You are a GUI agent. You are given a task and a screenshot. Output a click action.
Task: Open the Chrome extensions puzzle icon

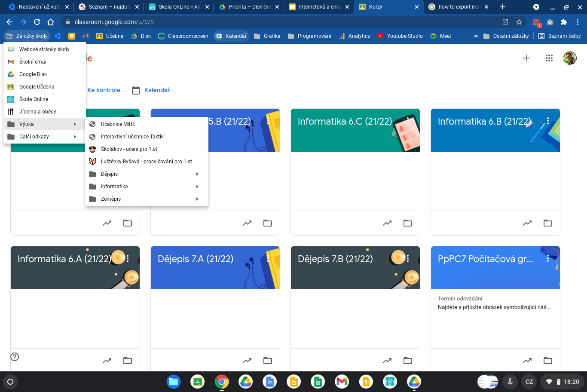tap(564, 22)
